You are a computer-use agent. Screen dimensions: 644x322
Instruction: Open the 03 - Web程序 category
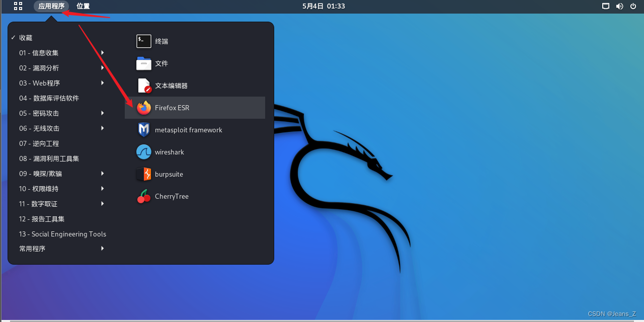point(39,83)
